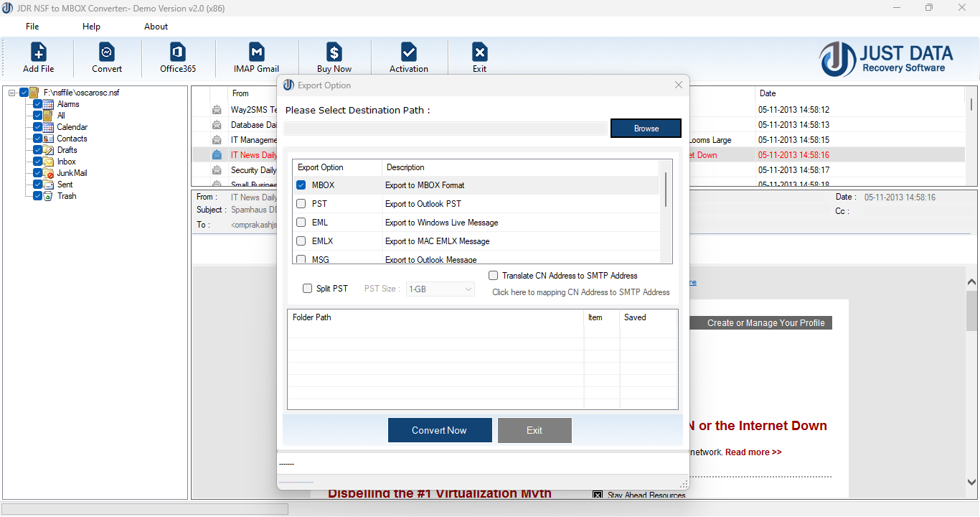The height and width of the screenshot is (517, 980).
Task: Enable Translate CN Address to SMTP Address
Action: [x=494, y=276]
